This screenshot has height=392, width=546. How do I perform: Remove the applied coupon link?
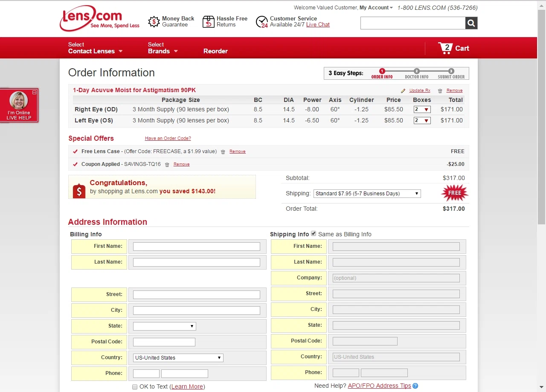pyautogui.click(x=181, y=164)
